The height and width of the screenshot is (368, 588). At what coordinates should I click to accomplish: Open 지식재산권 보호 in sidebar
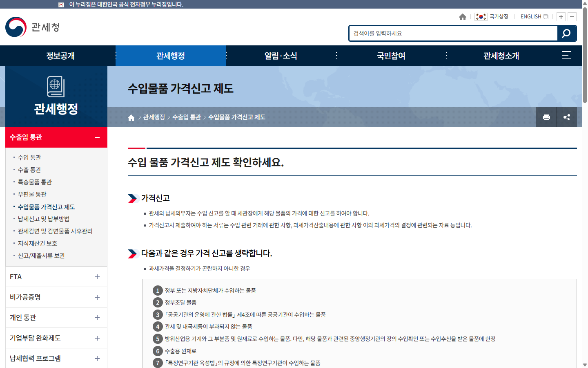pos(38,243)
